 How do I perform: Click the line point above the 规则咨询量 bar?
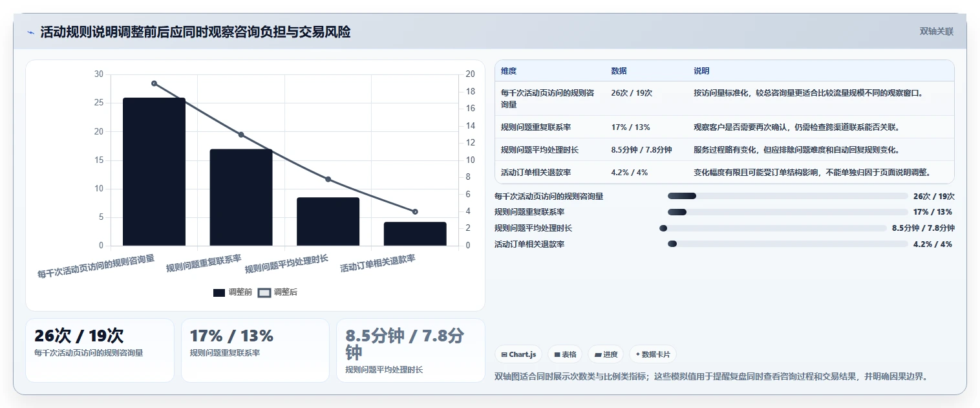pyautogui.click(x=154, y=83)
